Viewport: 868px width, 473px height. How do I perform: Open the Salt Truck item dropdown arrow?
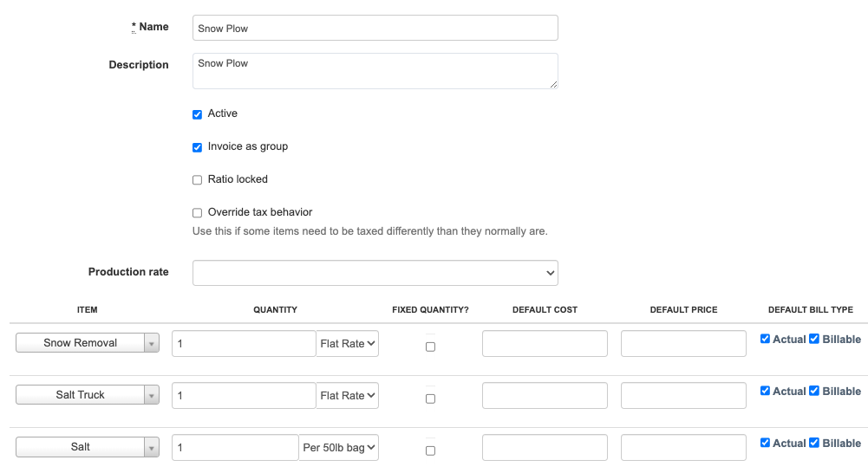point(152,396)
